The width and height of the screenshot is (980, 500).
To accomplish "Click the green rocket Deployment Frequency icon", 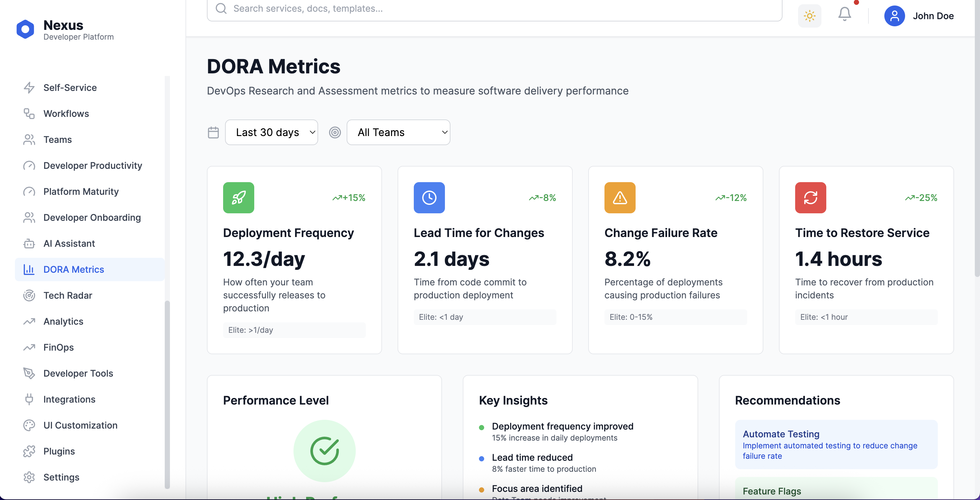I will coord(239,198).
